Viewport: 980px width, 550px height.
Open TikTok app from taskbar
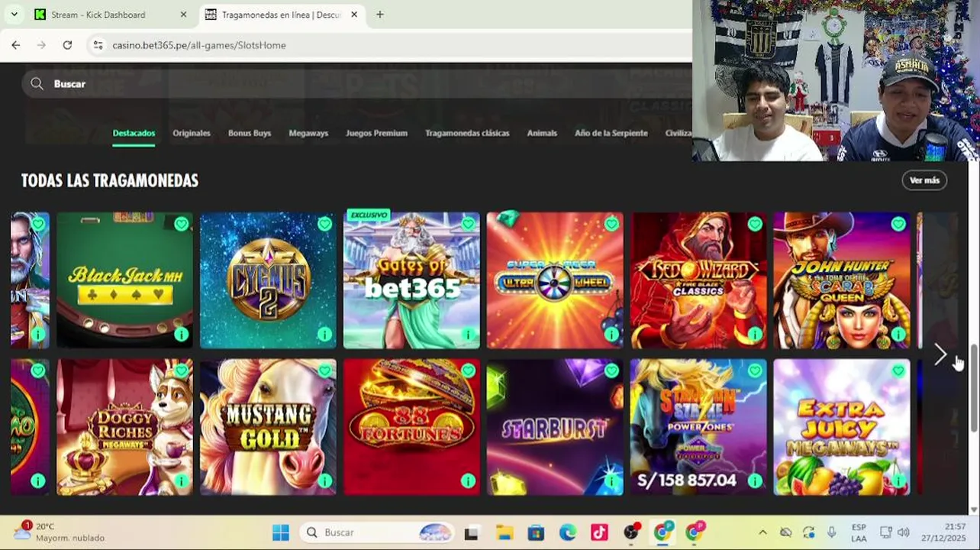tap(599, 532)
